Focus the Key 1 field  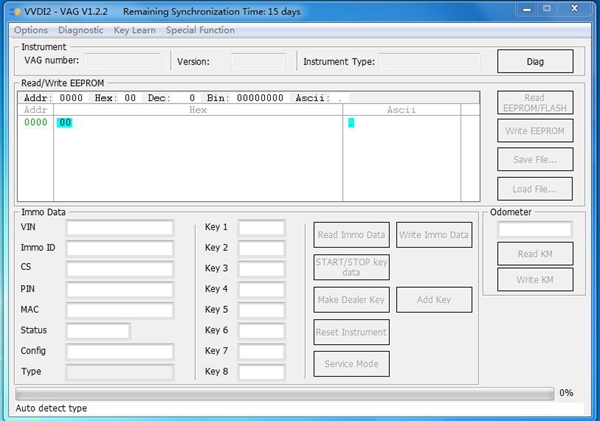pos(261,228)
